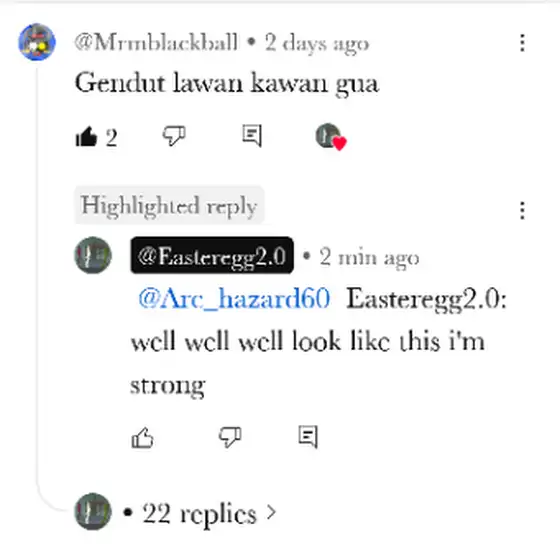The width and height of the screenshot is (560, 560).
Task: Like the Mrmblackball comment
Action: (86, 136)
